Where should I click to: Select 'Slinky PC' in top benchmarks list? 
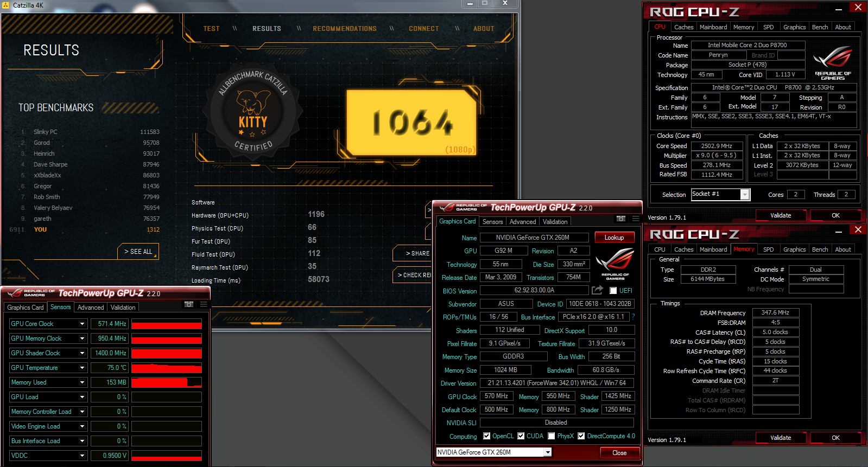click(90, 132)
